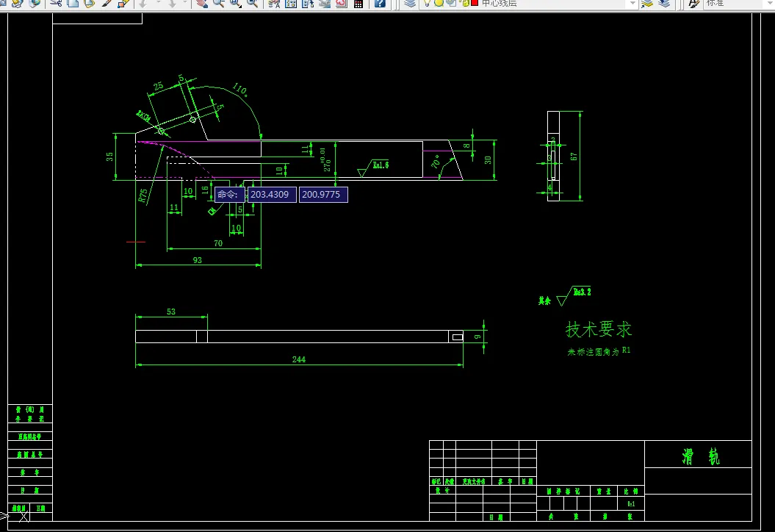Image resolution: width=775 pixels, height=532 pixels.
Task: Click the 70° angle dimension
Action: click(x=436, y=161)
